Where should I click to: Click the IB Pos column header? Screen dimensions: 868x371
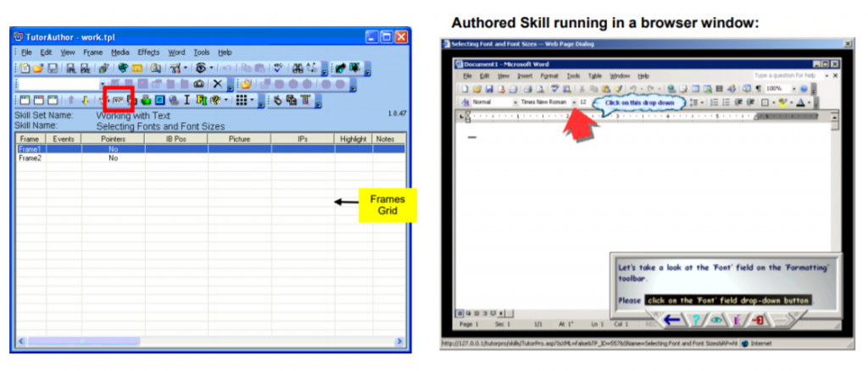pos(176,139)
